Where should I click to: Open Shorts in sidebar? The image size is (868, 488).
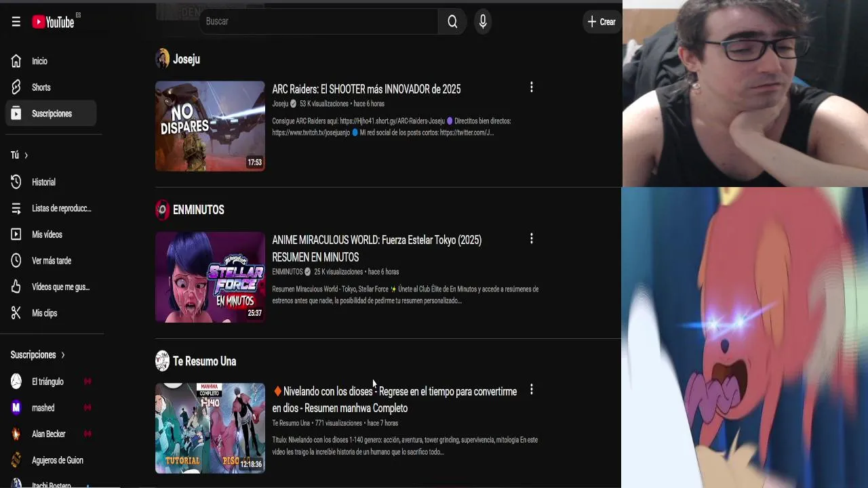click(52, 87)
